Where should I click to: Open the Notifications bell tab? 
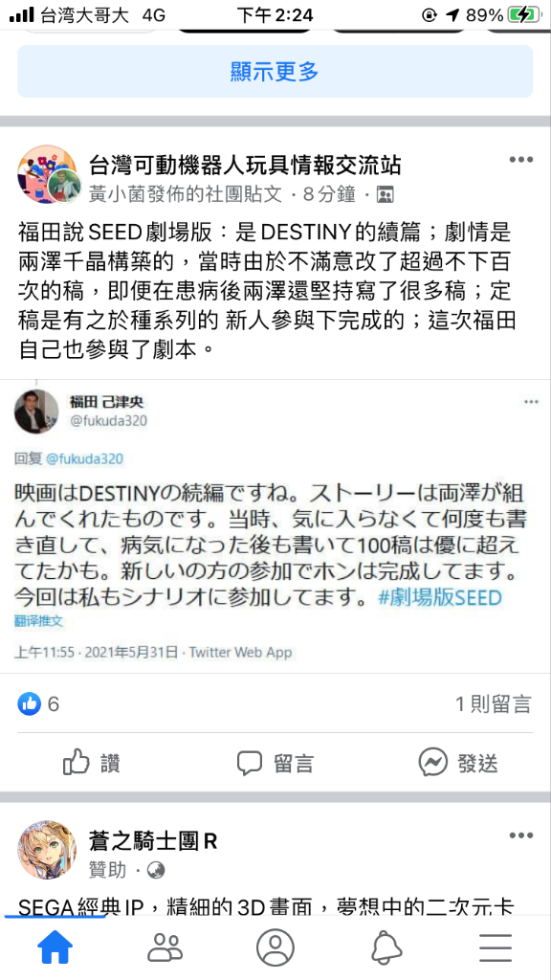coord(386,947)
